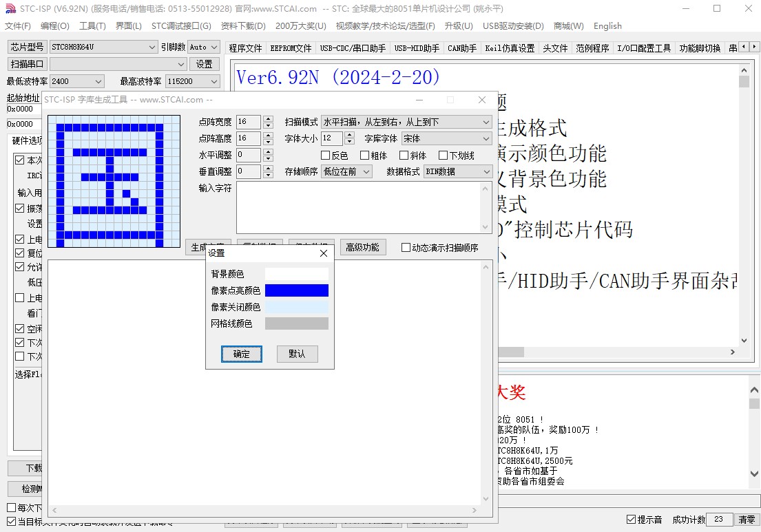
Task: Increase 点阵宽度 with the up spinner
Action: point(268,119)
